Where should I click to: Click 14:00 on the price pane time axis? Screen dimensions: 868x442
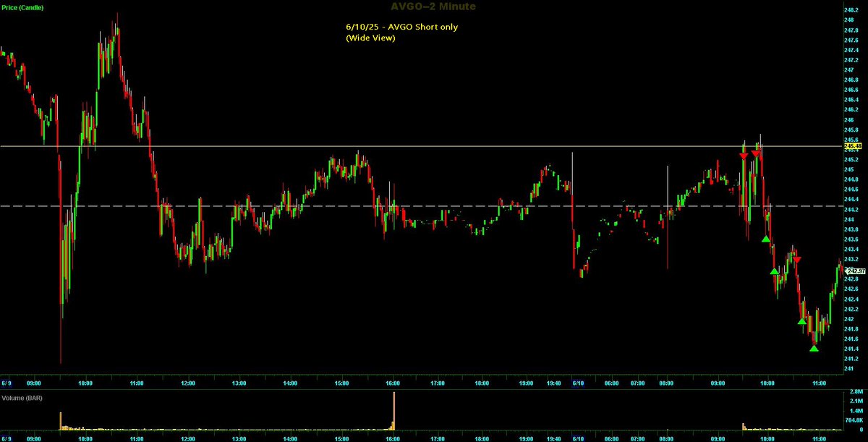[x=290, y=383]
